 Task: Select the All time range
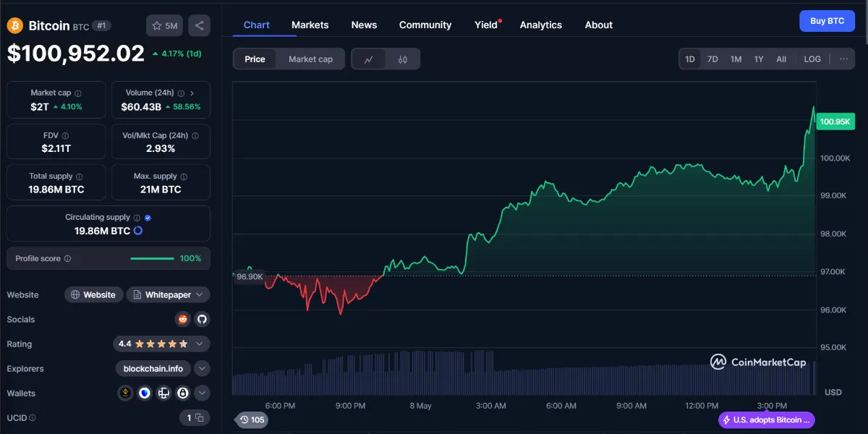[x=781, y=59]
